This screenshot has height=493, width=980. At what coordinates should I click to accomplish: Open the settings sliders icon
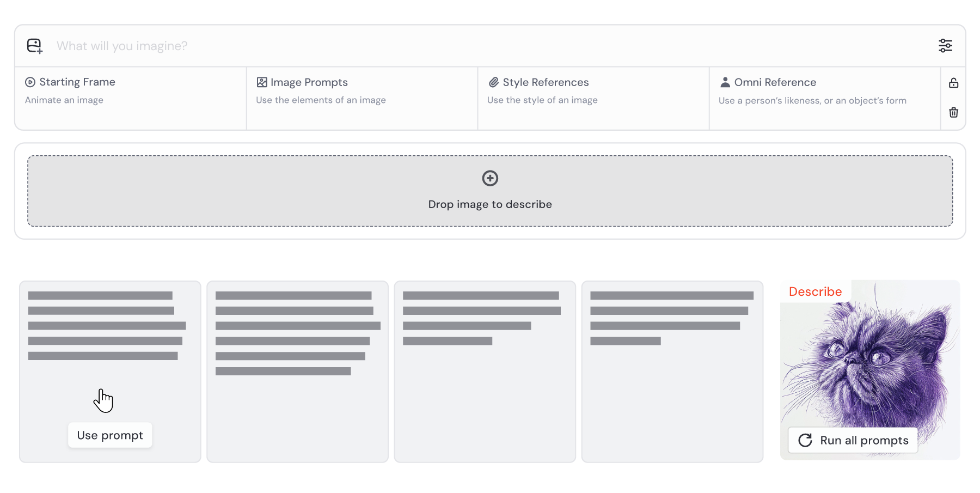[x=945, y=46]
